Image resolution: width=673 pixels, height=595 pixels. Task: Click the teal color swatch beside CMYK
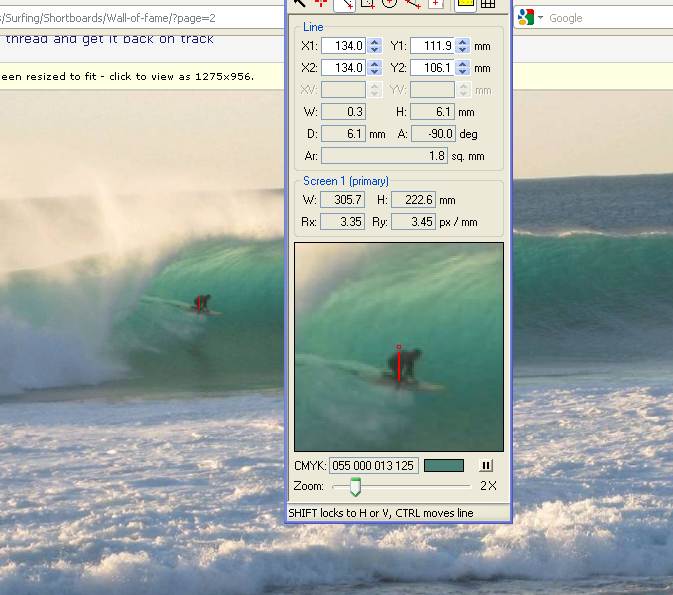click(x=444, y=465)
